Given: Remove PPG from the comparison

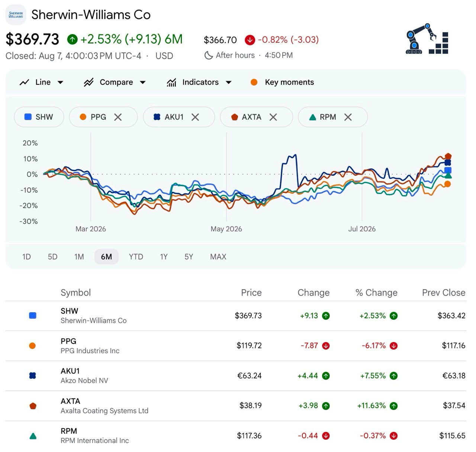Looking at the screenshot, I should [118, 117].
